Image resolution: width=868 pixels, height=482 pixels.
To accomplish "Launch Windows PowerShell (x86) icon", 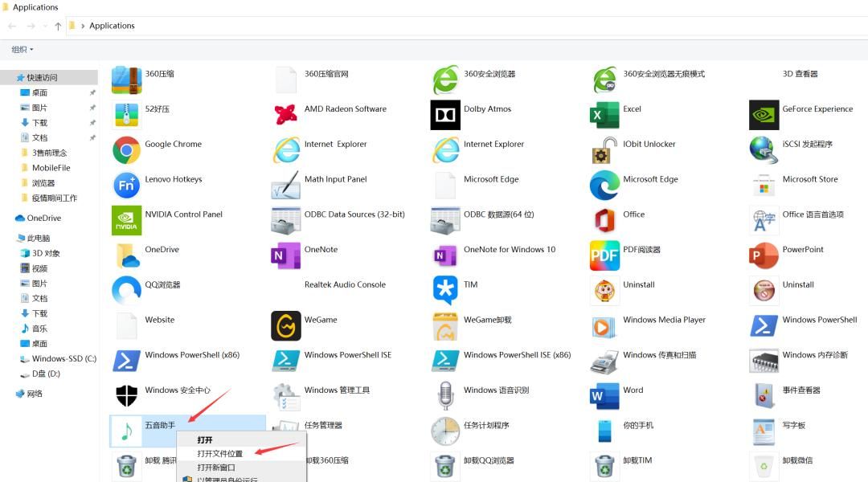I will [x=126, y=361].
